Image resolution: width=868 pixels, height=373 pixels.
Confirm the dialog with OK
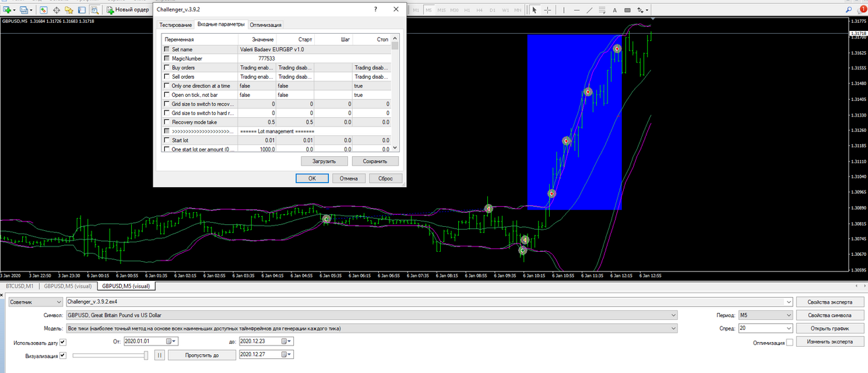point(312,178)
